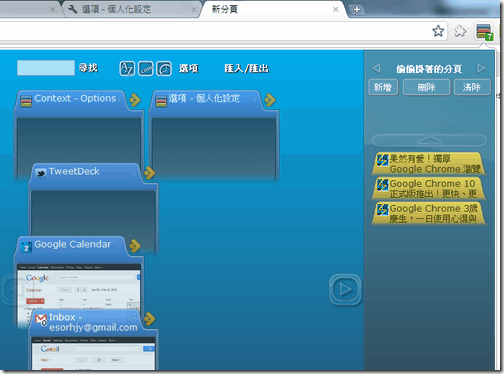
Task: Open 選項 options link
Action: tap(189, 69)
